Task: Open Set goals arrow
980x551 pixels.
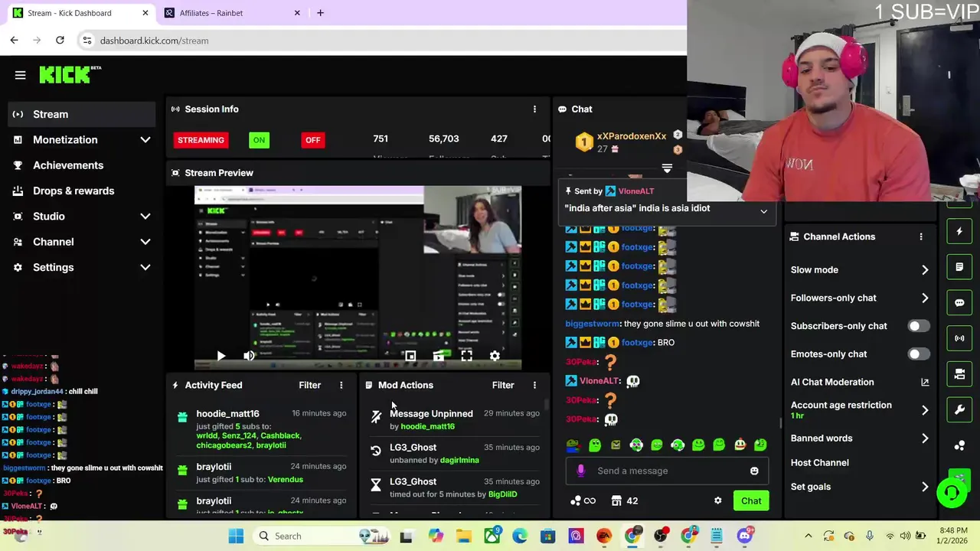Action: [925, 487]
